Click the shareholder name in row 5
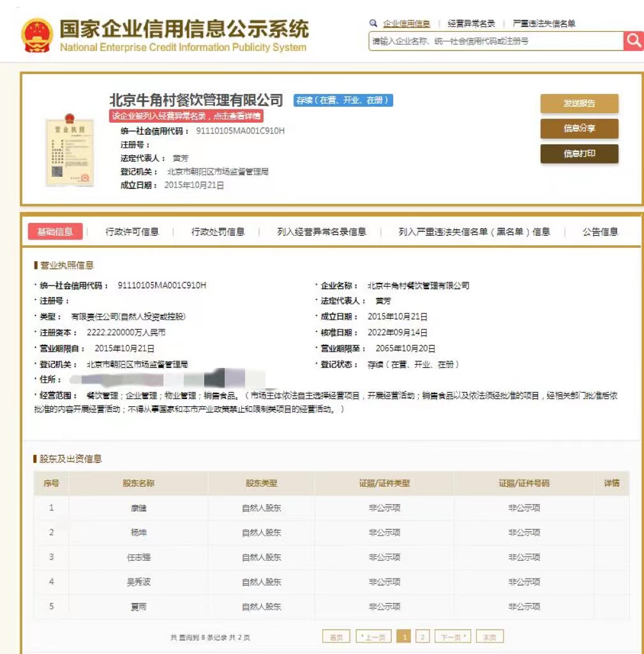644x654 pixels. (x=139, y=607)
